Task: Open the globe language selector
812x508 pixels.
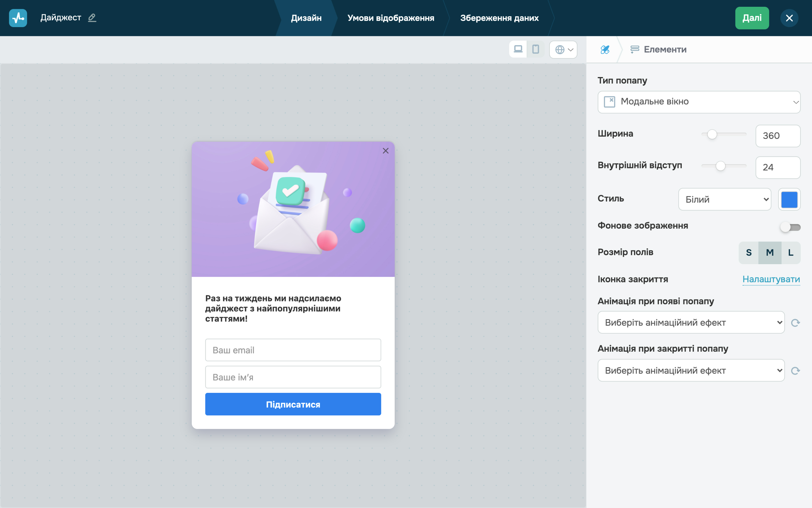Action: pyautogui.click(x=563, y=50)
